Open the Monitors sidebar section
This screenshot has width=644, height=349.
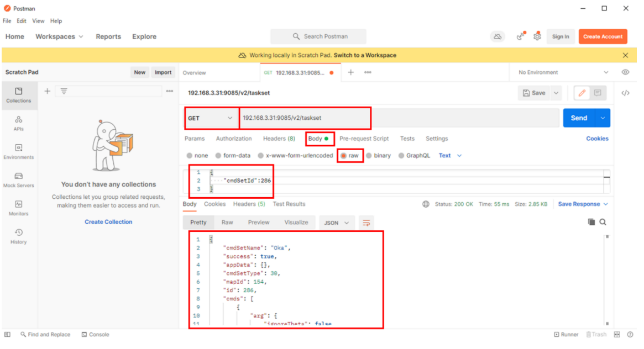point(18,208)
